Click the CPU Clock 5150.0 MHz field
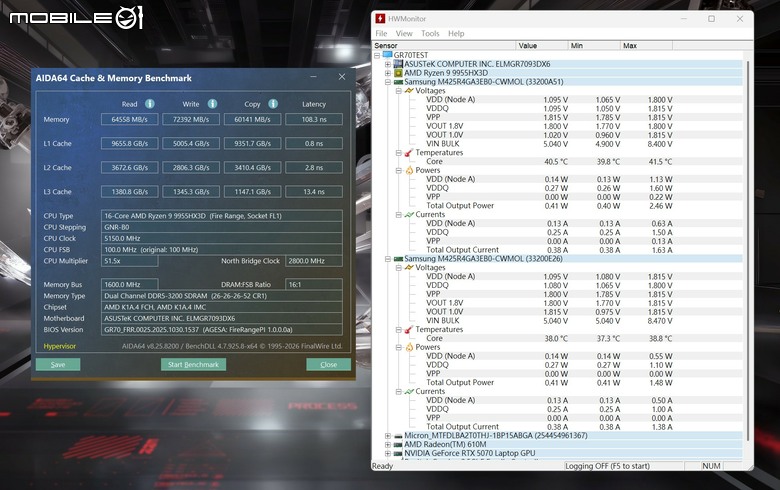The height and width of the screenshot is (490, 780). [x=221, y=238]
